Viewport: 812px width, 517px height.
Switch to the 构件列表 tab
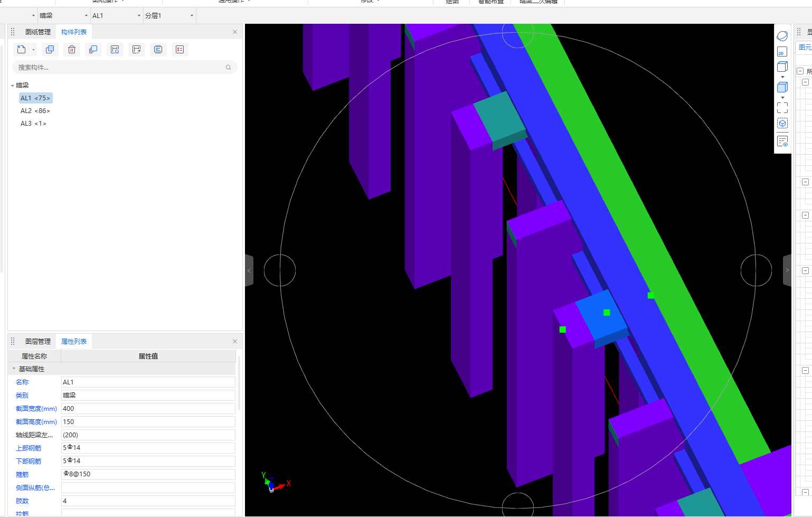[74, 32]
